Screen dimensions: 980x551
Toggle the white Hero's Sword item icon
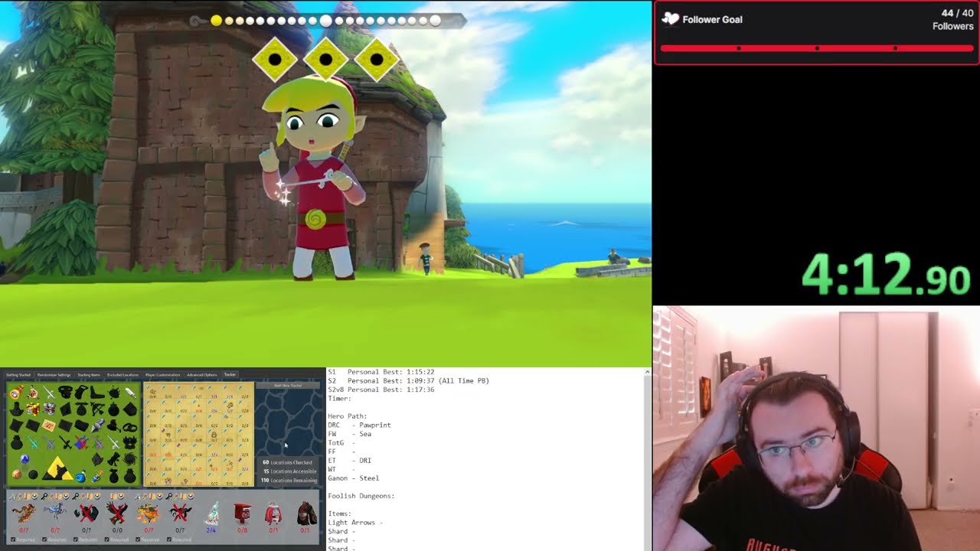click(131, 393)
